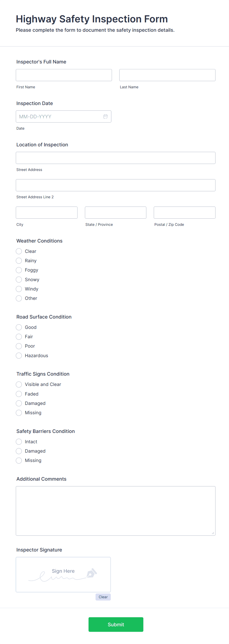Click the Street Address field

click(x=115, y=157)
